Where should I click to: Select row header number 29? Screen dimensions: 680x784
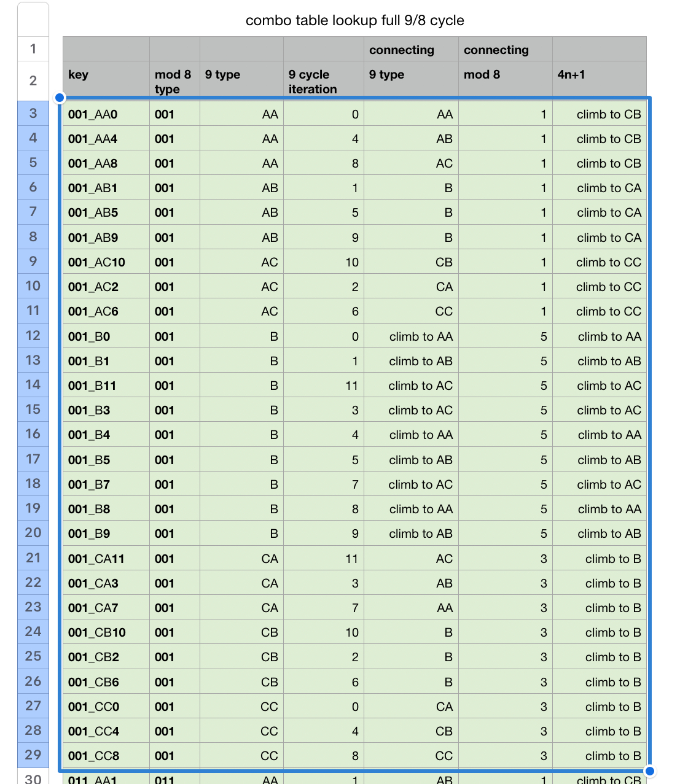coord(33,755)
